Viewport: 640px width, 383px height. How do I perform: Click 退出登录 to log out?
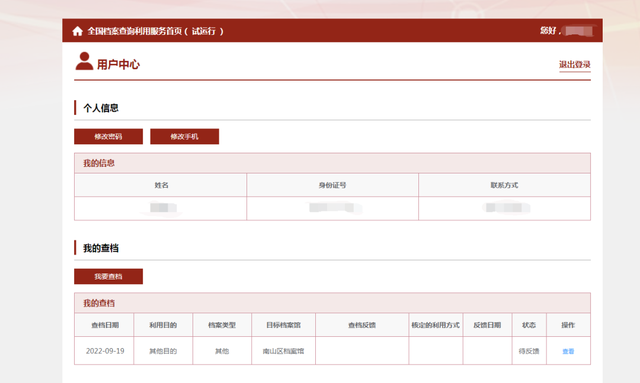coord(575,65)
